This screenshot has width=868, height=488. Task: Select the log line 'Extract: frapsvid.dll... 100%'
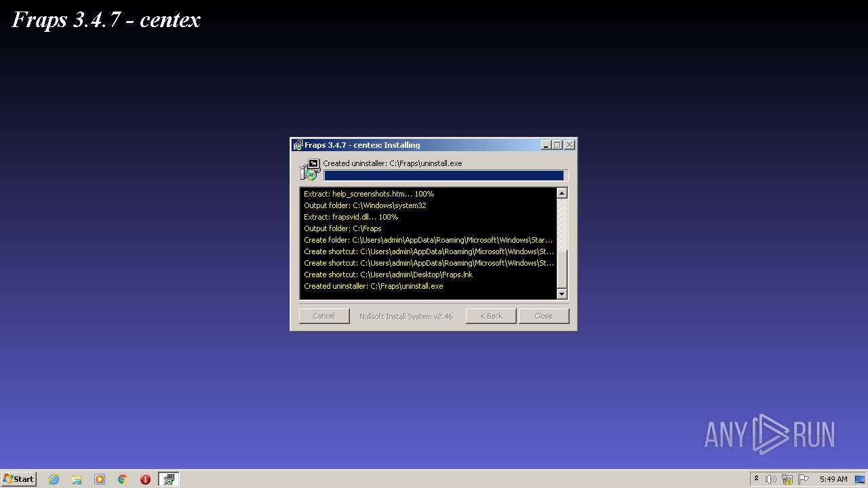(351, 217)
